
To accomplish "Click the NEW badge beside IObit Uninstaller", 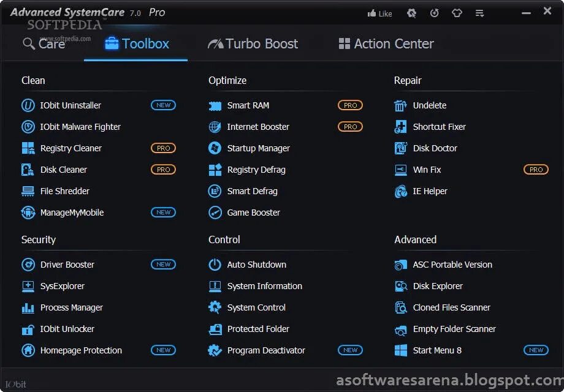I will click(163, 105).
